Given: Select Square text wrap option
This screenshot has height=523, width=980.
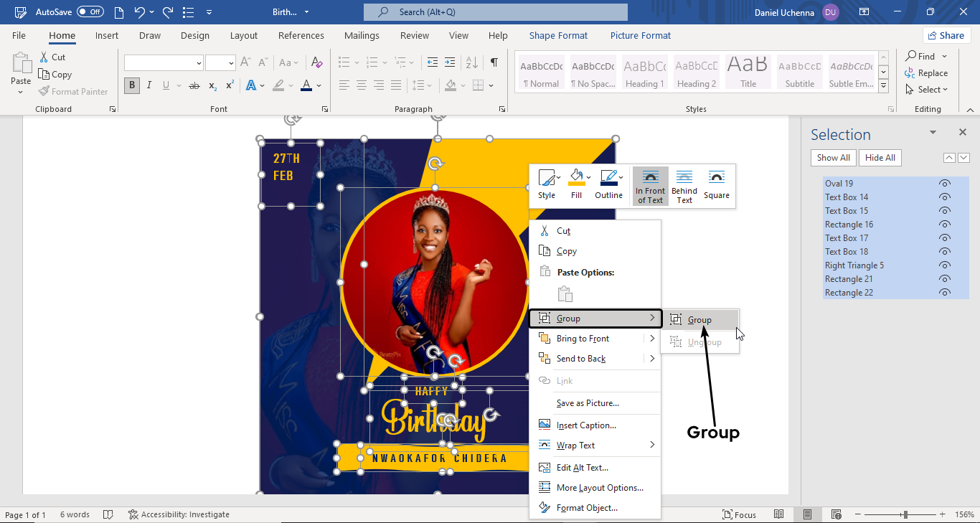Looking at the screenshot, I should pos(716,186).
